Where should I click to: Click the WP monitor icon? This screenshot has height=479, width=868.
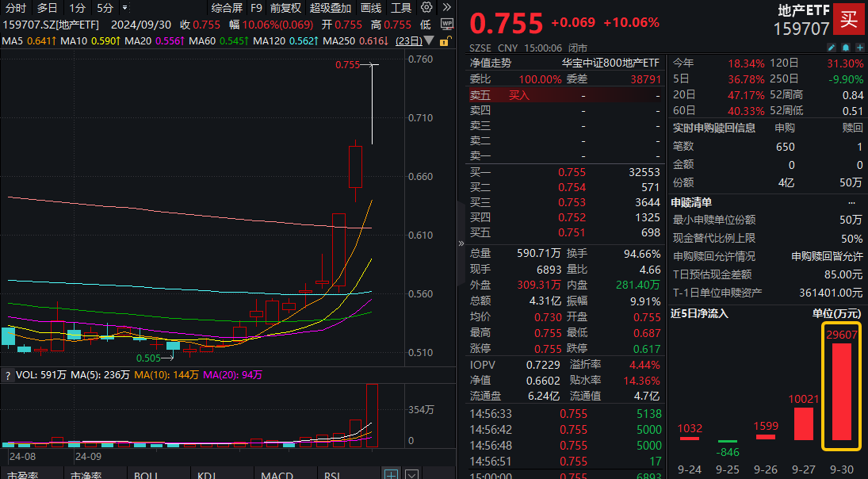tap(447, 25)
